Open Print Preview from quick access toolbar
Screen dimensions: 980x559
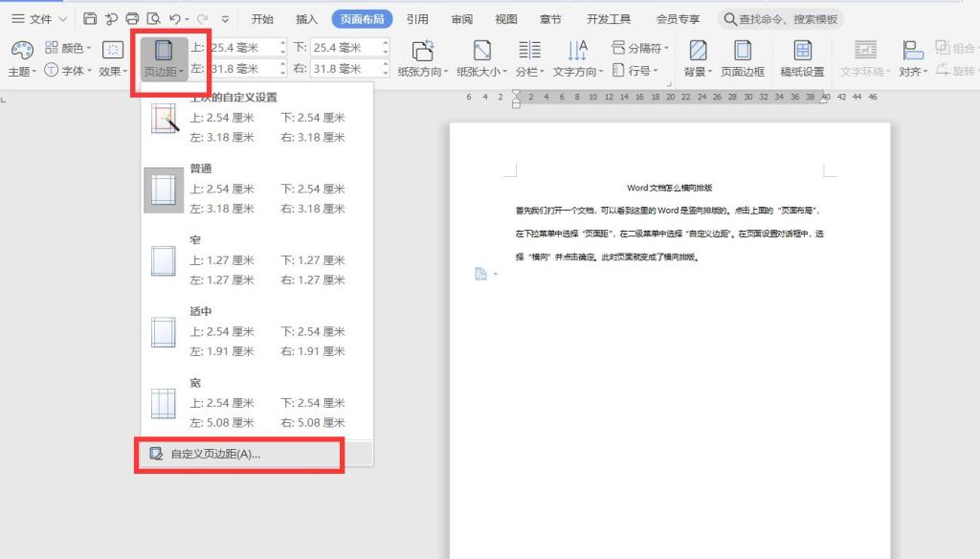click(x=153, y=19)
